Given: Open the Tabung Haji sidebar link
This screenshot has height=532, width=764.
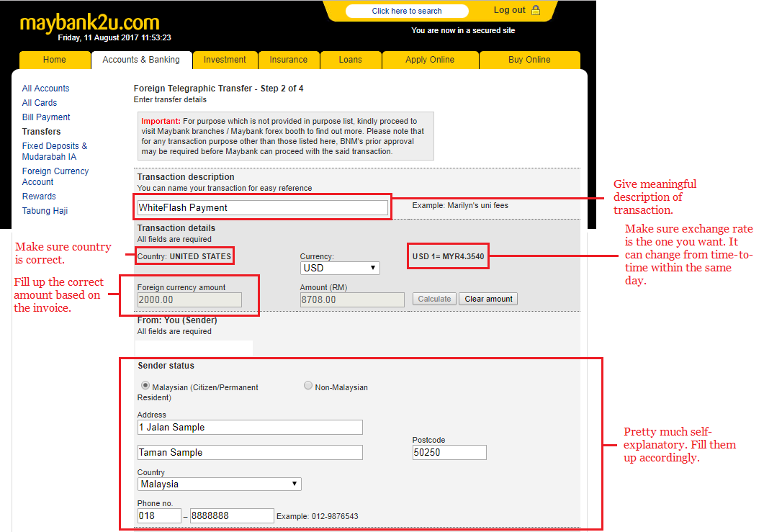Looking at the screenshot, I should (x=45, y=210).
